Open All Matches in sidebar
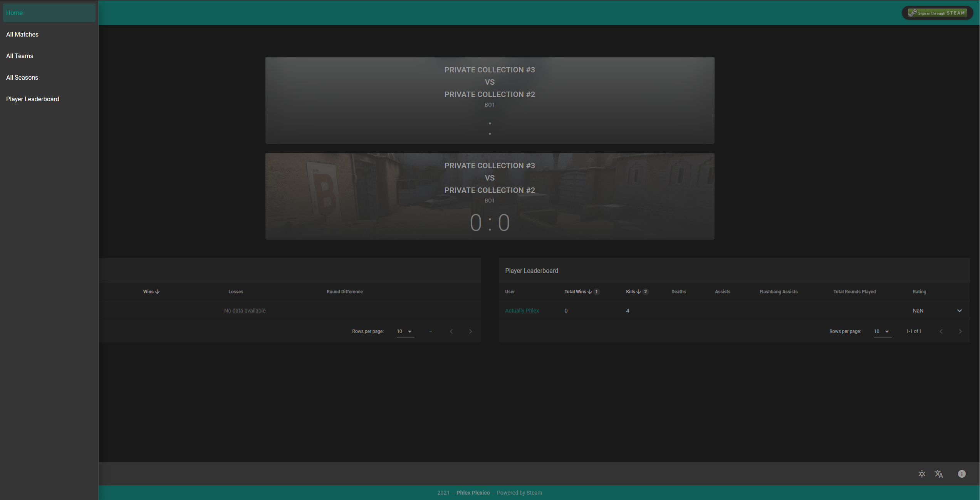 (22, 34)
